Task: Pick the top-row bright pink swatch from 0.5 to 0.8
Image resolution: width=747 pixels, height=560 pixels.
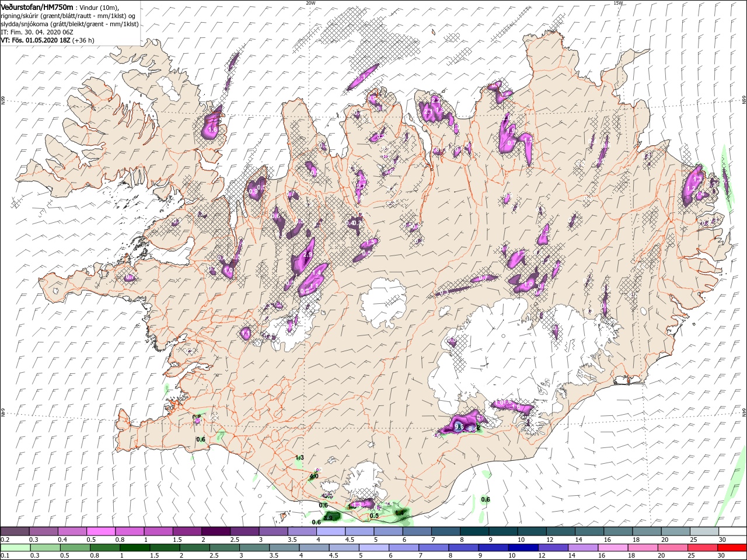Action: pyautogui.click(x=100, y=531)
